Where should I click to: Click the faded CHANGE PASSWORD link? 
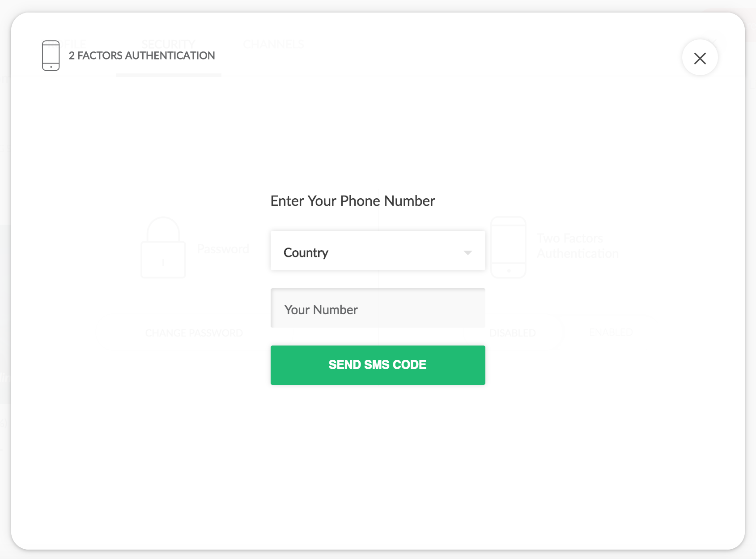[x=194, y=333]
